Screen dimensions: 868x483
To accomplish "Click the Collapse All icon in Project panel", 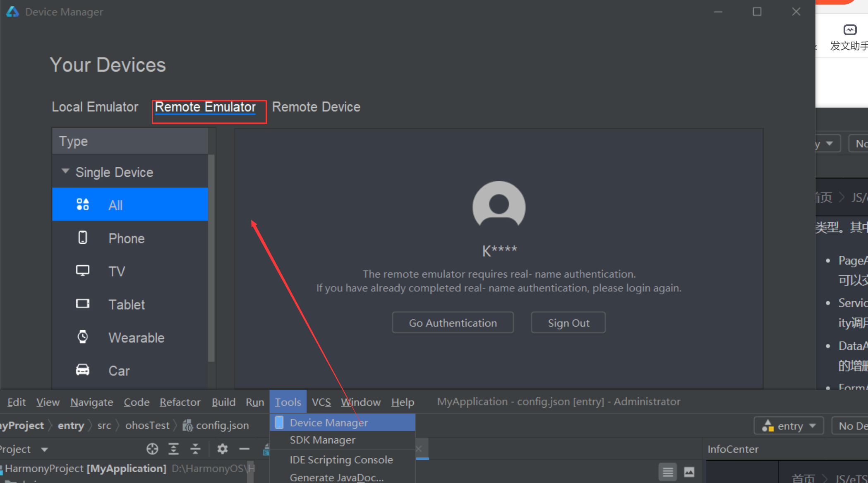I will [x=195, y=449].
